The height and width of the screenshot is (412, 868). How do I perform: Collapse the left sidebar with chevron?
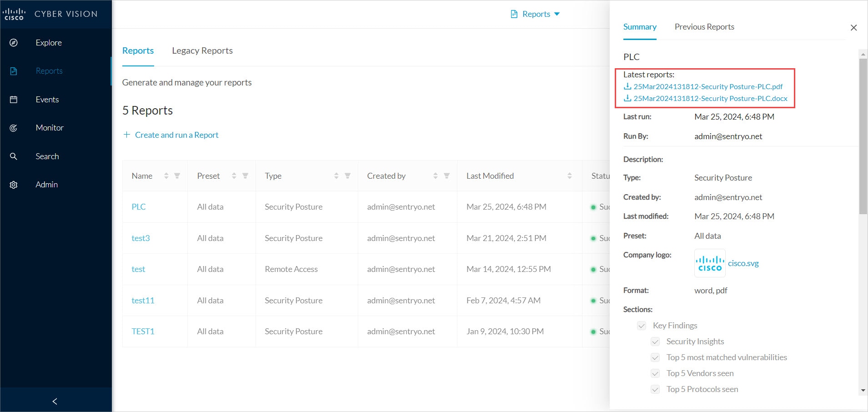click(x=55, y=401)
